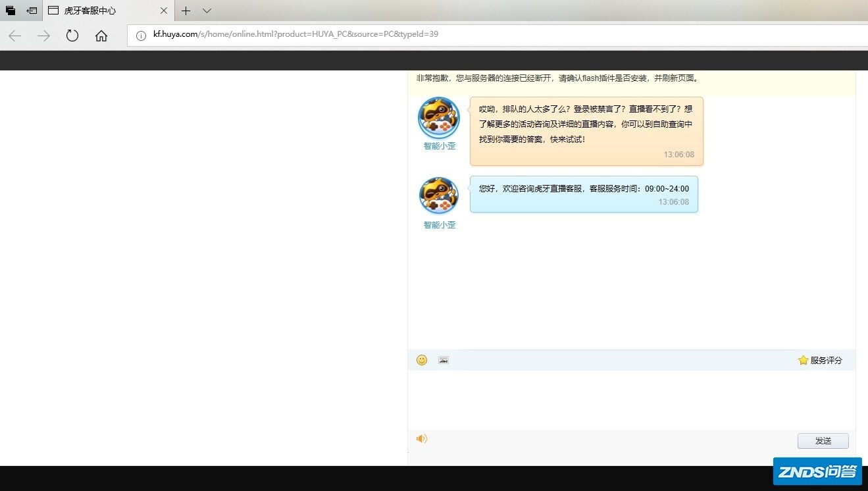
Task: Go forward with browser forward arrow
Action: [x=43, y=36]
